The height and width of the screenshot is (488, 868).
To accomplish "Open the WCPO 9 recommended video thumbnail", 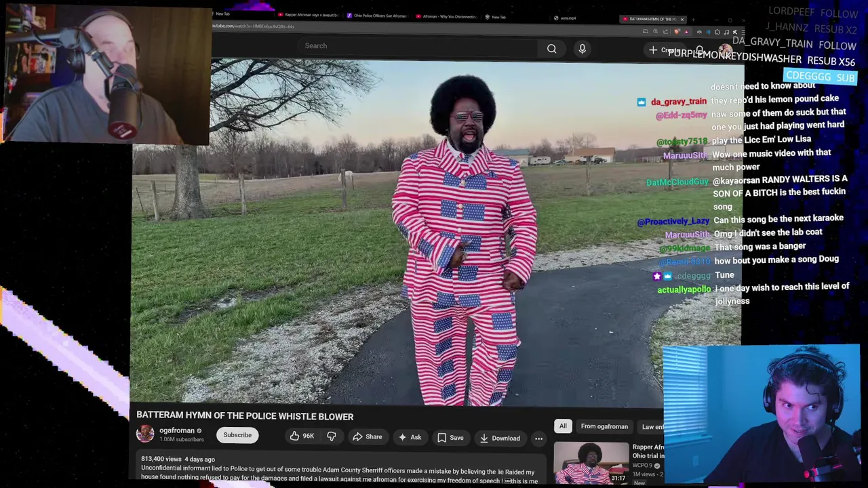I will [x=591, y=462].
